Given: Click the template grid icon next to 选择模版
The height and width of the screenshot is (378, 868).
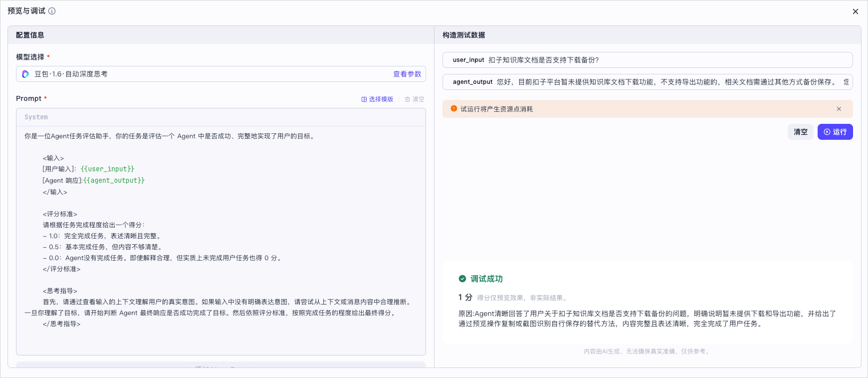Looking at the screenshot, I should 364,99.
